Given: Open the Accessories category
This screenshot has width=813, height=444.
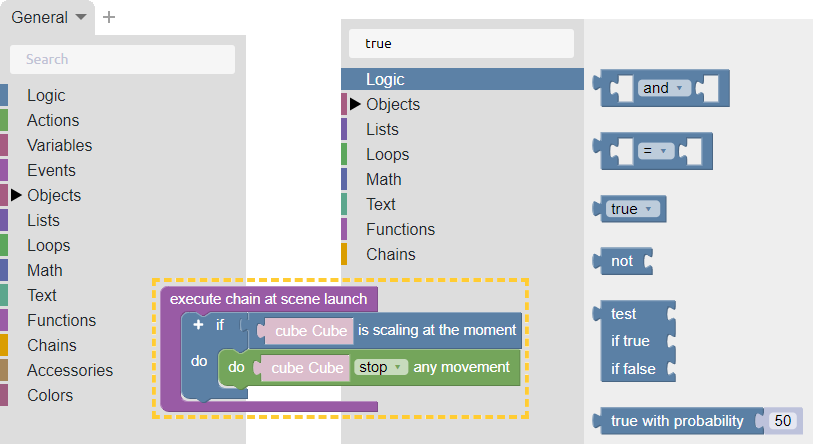Looking at the screenshot, I should click(70, 370).
